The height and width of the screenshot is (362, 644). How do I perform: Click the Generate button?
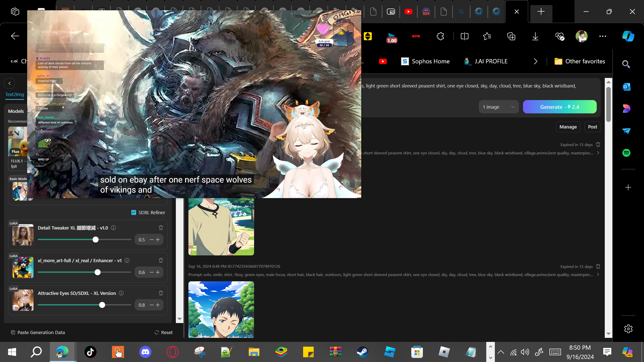(x=560, y=107)
